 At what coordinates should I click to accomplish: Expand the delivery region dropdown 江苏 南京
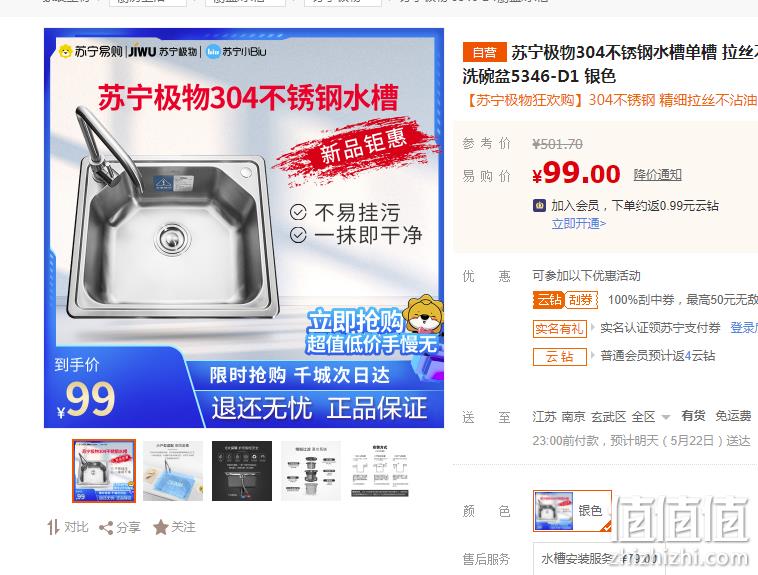coord(601,416)
